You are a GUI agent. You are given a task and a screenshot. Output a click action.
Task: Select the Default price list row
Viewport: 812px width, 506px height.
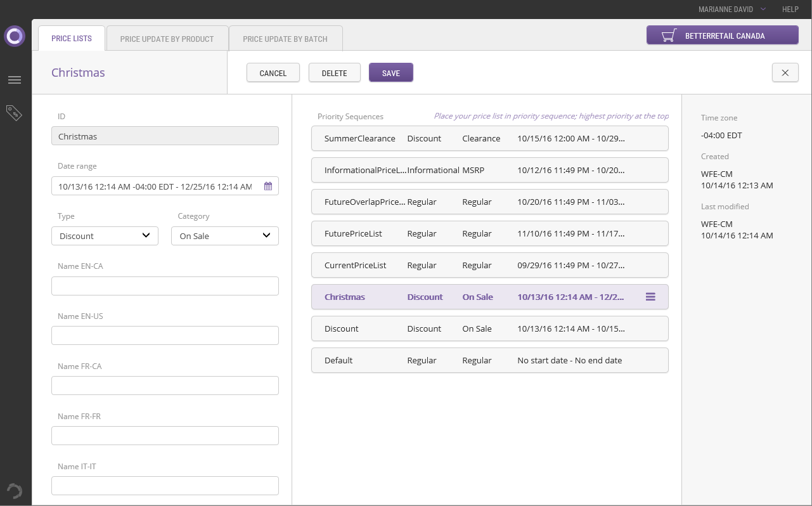tap(489, 360)
